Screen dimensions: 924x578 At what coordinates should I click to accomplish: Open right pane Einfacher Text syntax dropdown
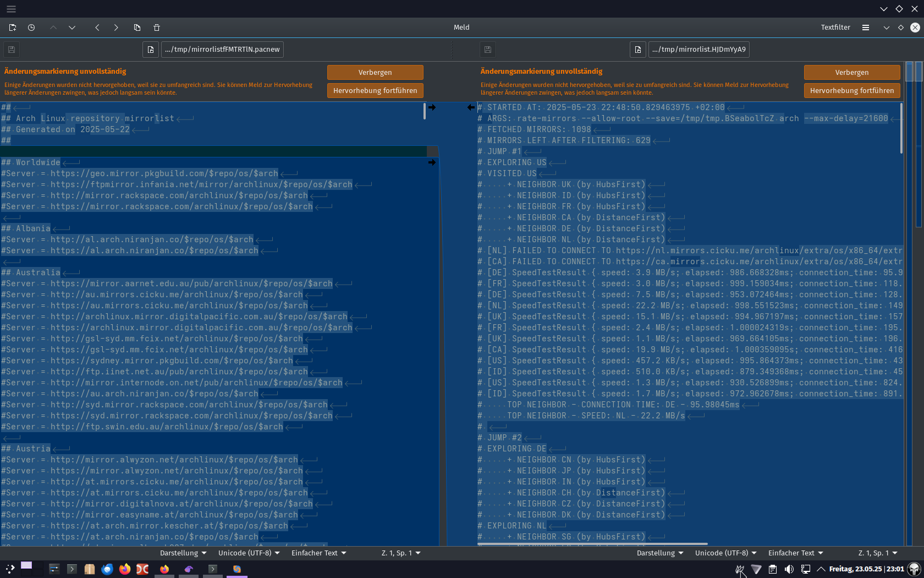tap(795, 553)
